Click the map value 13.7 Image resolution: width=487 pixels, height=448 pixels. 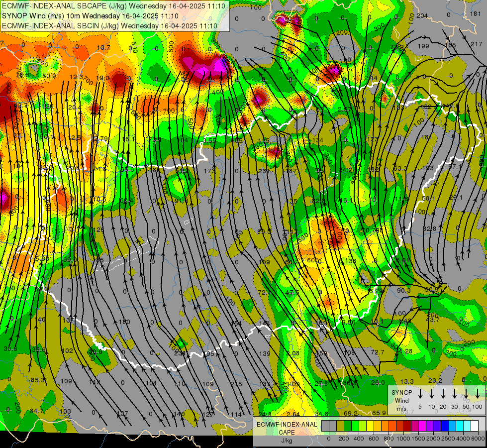[x=103, y=47]
